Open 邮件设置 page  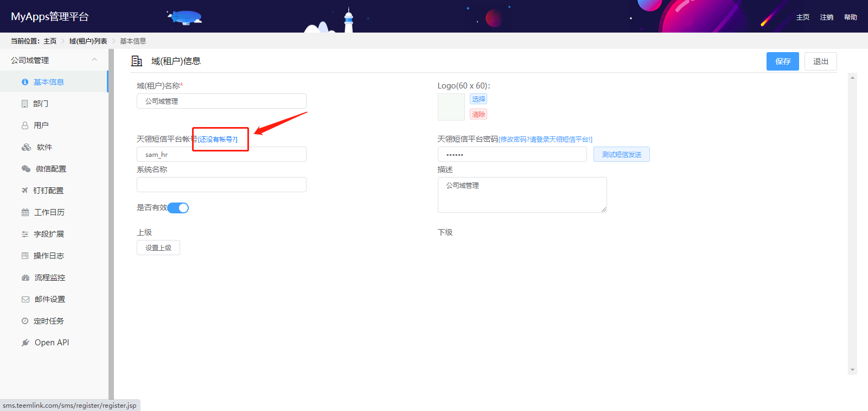point(54,299)
